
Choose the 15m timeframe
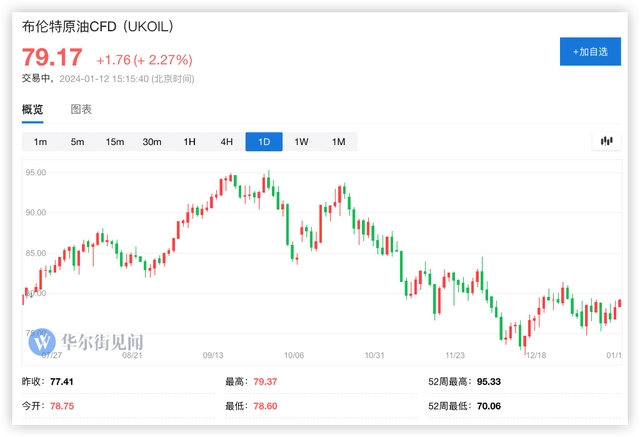pyautogui.click(x=115, y=142)
